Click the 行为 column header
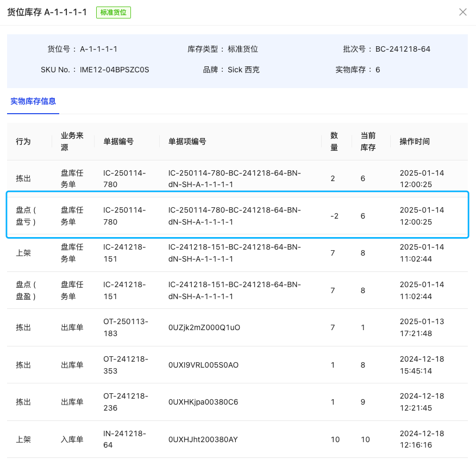476x465 pixels. [x=23, y=141]
